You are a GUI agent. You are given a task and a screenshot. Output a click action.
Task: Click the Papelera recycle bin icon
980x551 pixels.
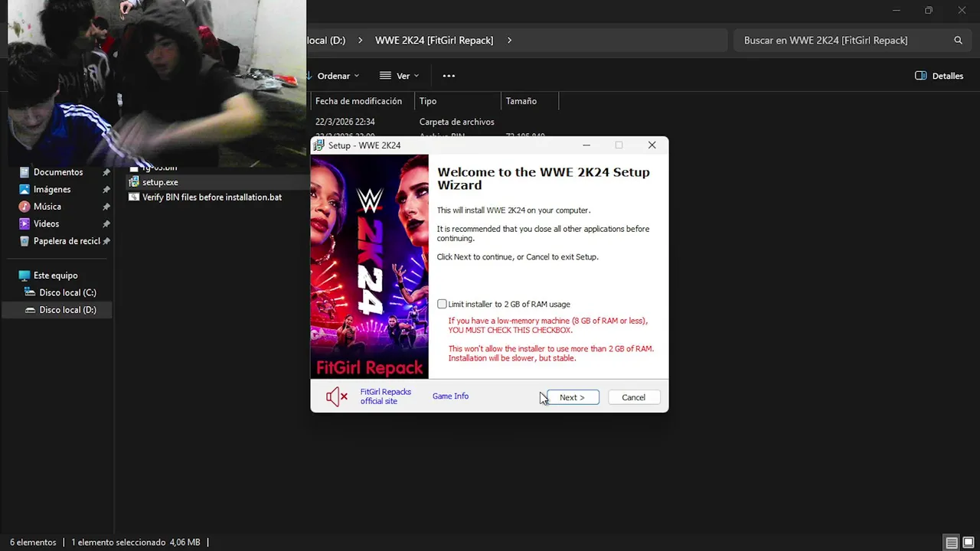pyautogui.click(x=24, y=241)
